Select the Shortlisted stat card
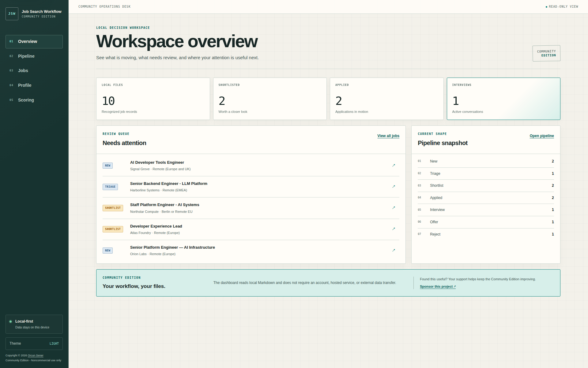This screenshot has height=368, width=588. 270,99
